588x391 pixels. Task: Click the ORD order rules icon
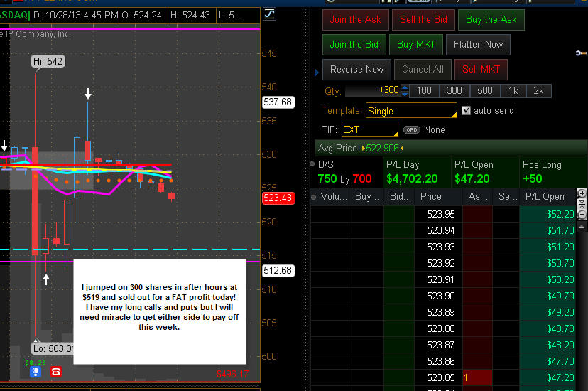point(412,130)
